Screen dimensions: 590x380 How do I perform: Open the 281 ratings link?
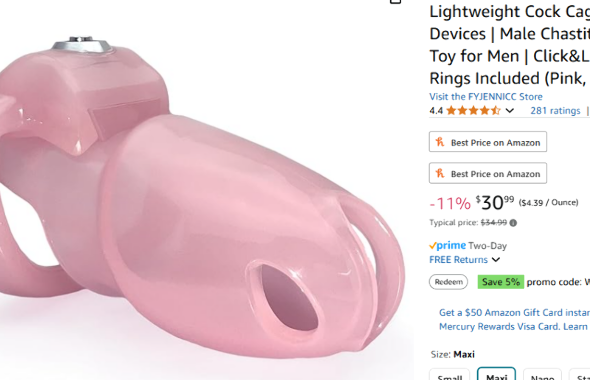[555, 111]
